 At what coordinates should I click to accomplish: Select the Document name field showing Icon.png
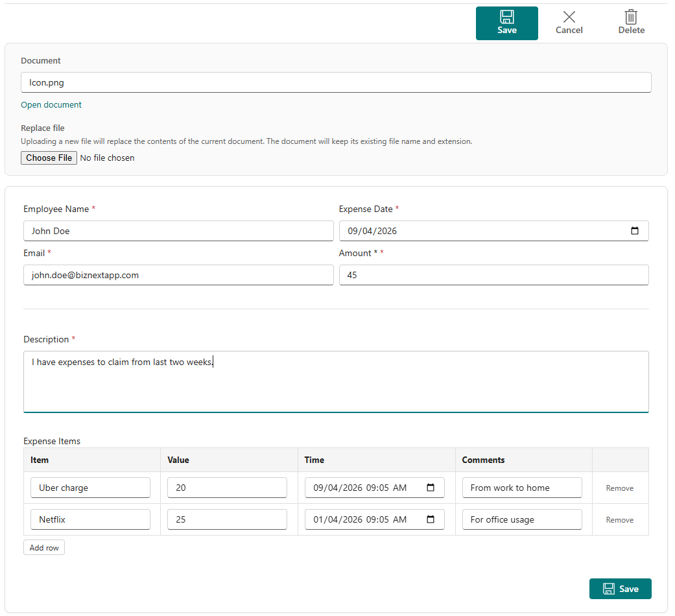[x=336, y=82]
